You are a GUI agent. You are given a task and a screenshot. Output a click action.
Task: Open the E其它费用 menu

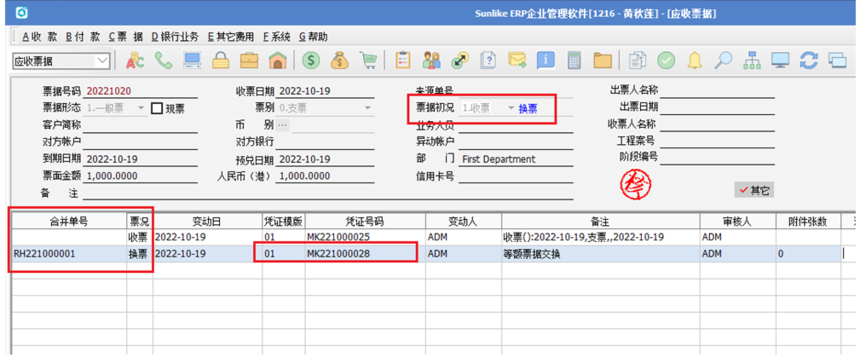click(231, 37)
